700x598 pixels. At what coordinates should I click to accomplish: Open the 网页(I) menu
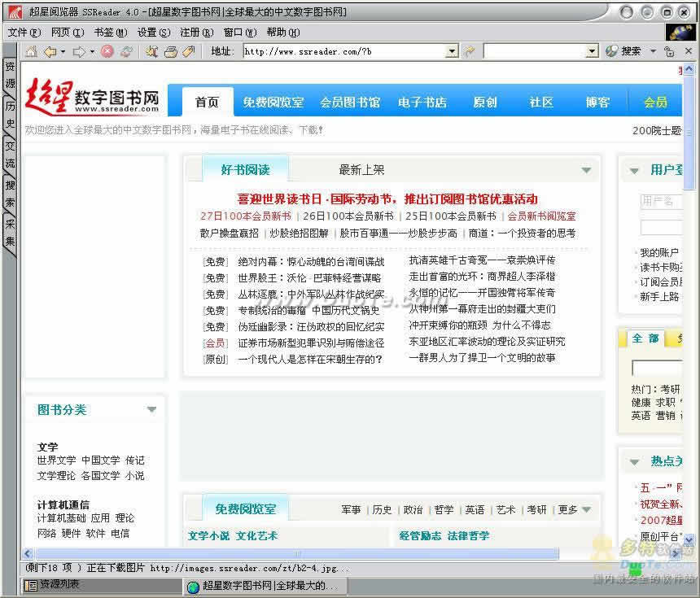point(68,33)
